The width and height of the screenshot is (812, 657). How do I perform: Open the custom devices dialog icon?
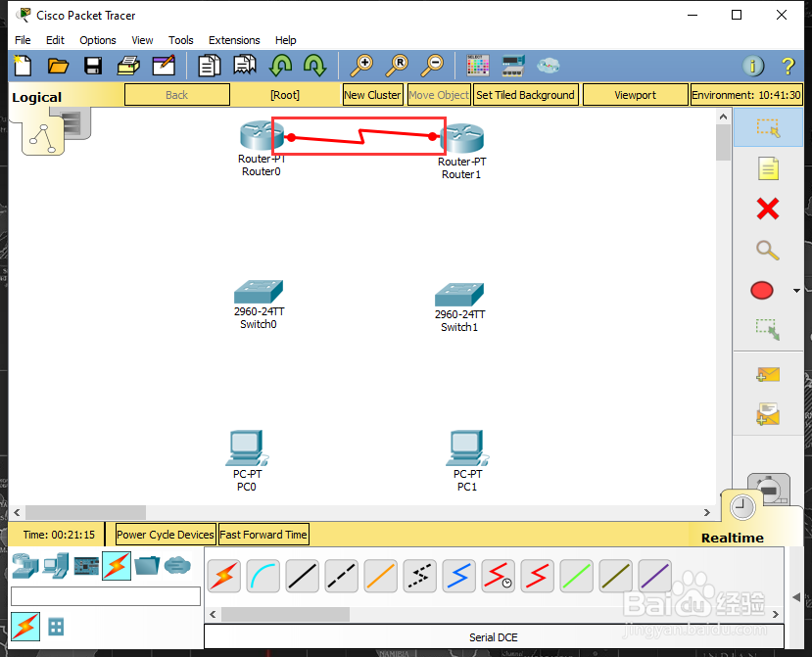(x=513, y=66)
